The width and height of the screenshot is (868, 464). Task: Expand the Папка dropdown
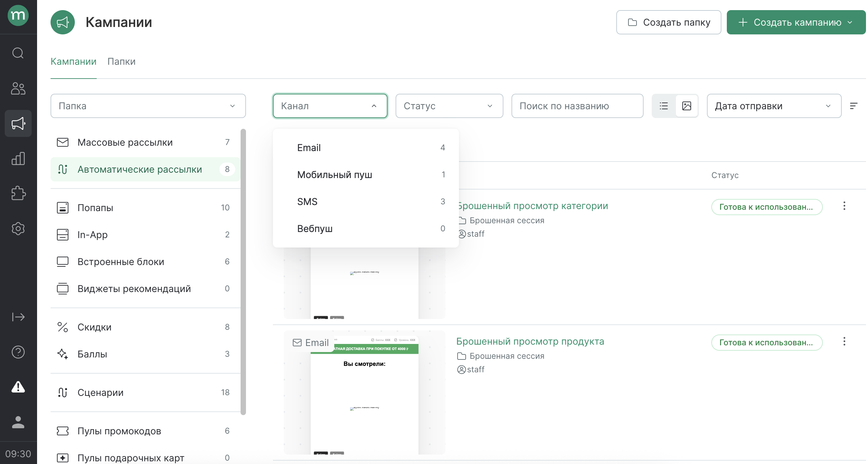(148, 106)
